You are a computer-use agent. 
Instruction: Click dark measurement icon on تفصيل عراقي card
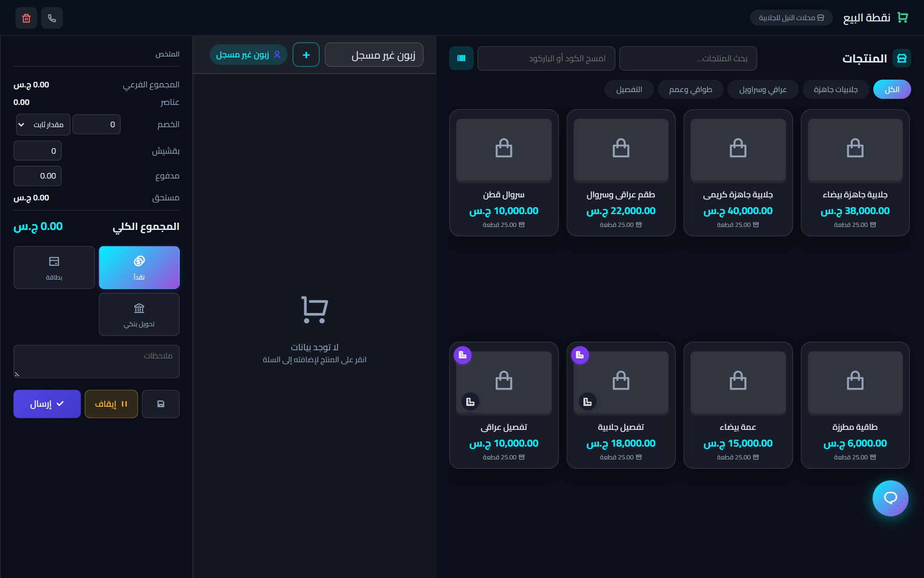click(470, 402)
